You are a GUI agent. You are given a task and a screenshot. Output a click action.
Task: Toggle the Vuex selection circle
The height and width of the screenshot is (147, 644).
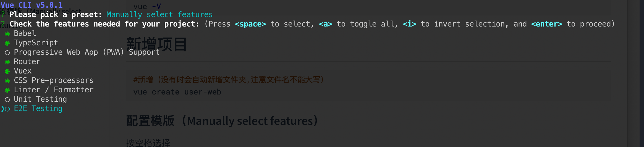coord(7,71)
